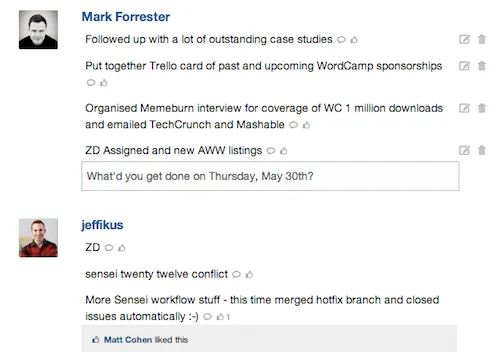Comment on jeffikus's 'ZD' entry

109,248
